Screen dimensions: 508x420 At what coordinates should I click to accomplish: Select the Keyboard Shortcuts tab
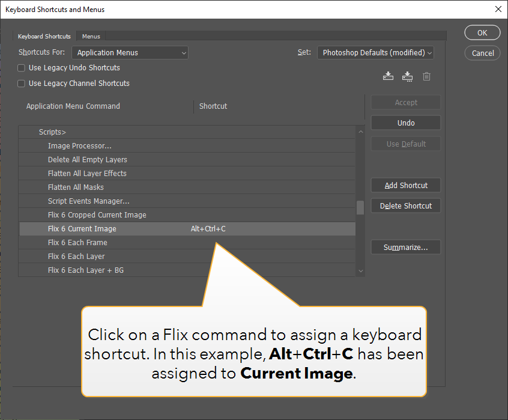click(x=44, y=37)
